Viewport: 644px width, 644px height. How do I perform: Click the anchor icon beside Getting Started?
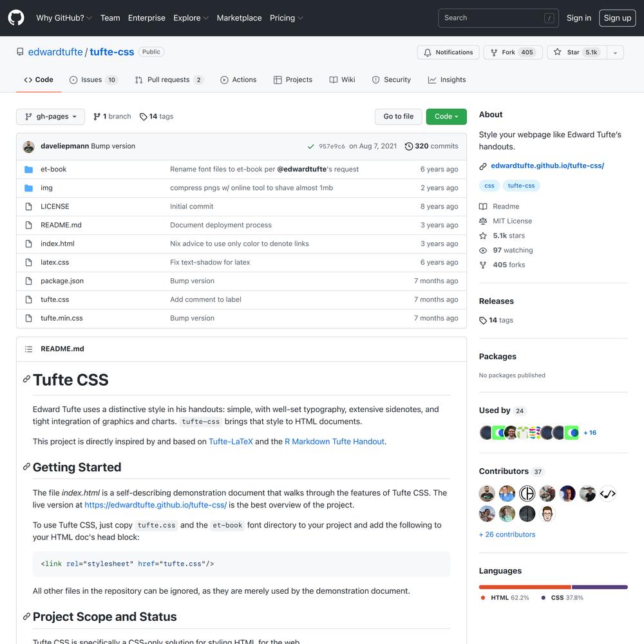(x=26, y=466)
